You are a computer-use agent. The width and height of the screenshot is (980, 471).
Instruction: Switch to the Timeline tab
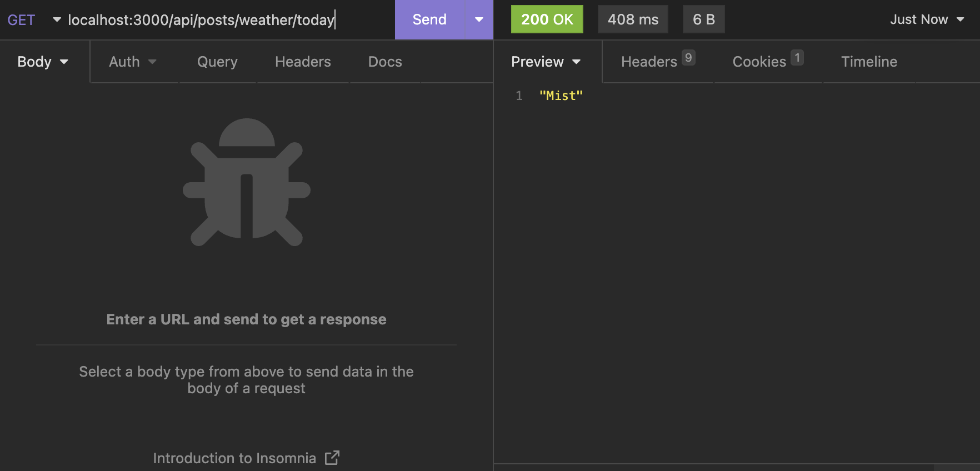point(869,62)
